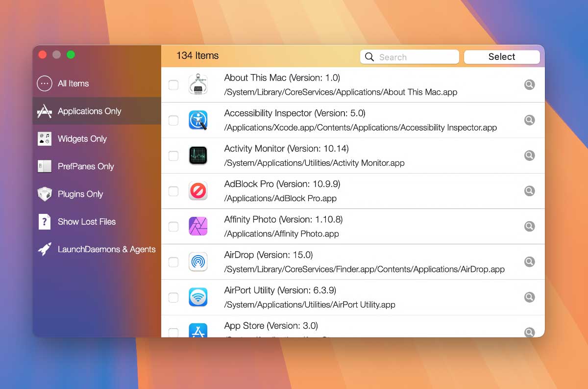Click the title App Store (Version: 3.0)
588x389 pixels.
(x=271, y=325)
